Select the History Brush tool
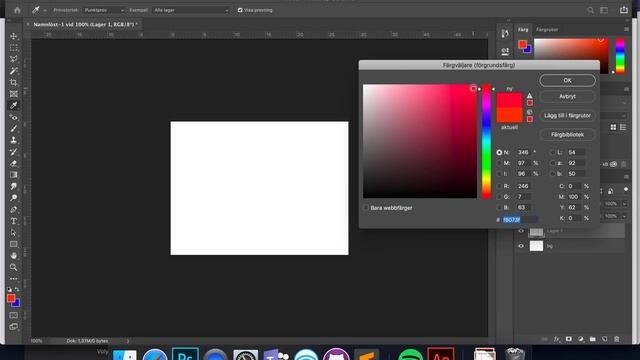Viewport: 640px width, 360px height. pyautogui.click(x=13, y=151)
